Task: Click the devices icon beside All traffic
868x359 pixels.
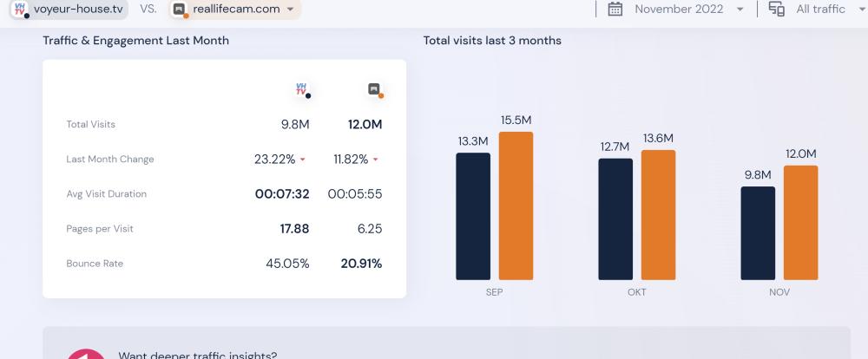Action: point(776,9)
